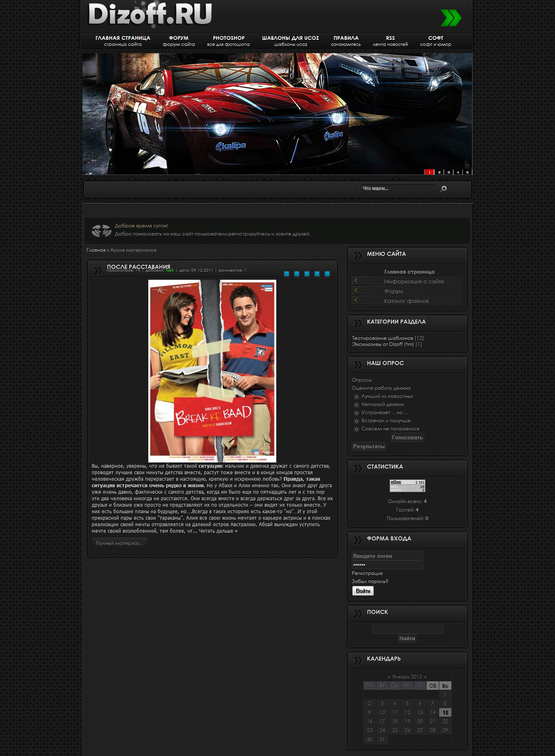Select the Совсем не понравился poll option
The width and height of the screenshot is (555, 756).
point(358,428)
